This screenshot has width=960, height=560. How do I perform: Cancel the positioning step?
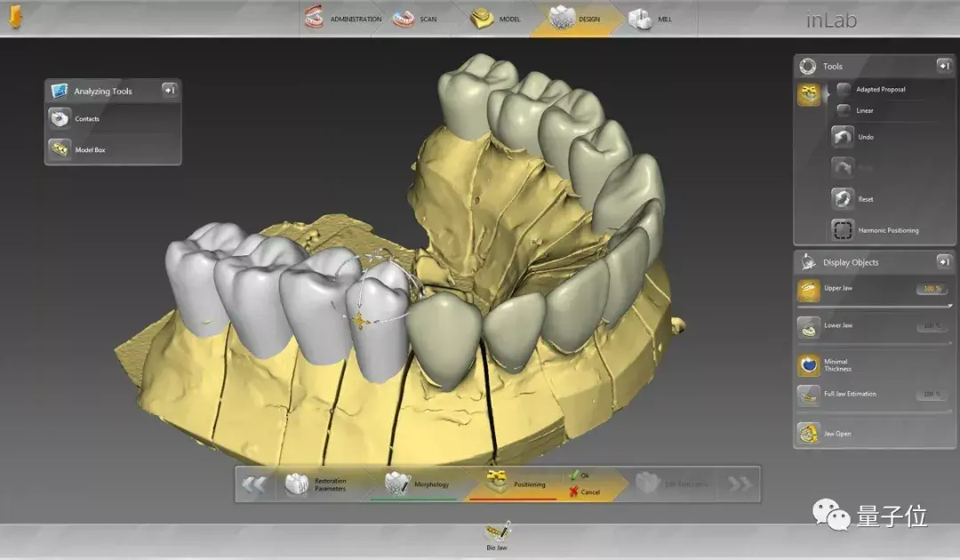584,492
